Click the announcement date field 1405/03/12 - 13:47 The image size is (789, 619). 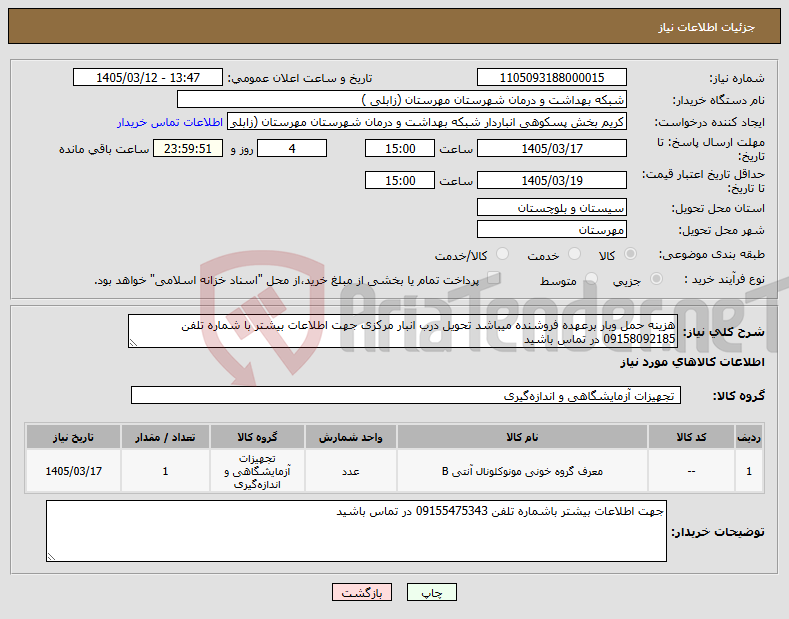(x=148, y=78)
